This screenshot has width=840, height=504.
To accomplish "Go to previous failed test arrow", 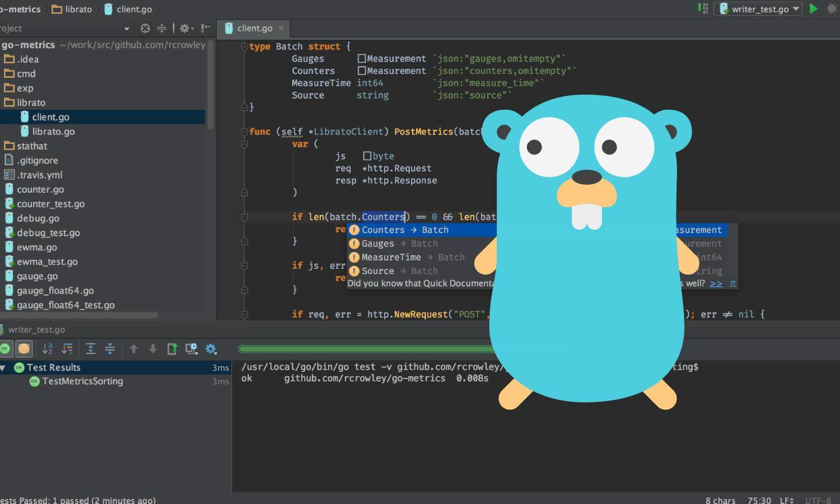I will point(134,349).
